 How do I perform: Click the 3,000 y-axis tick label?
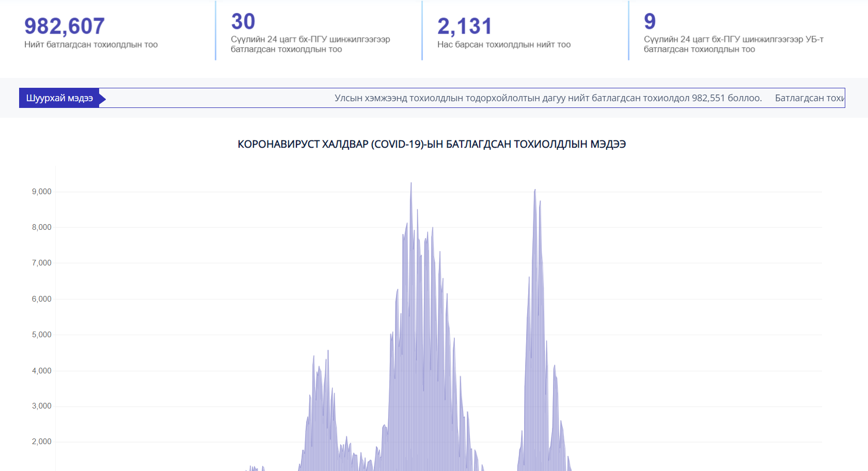coord(42,406)
